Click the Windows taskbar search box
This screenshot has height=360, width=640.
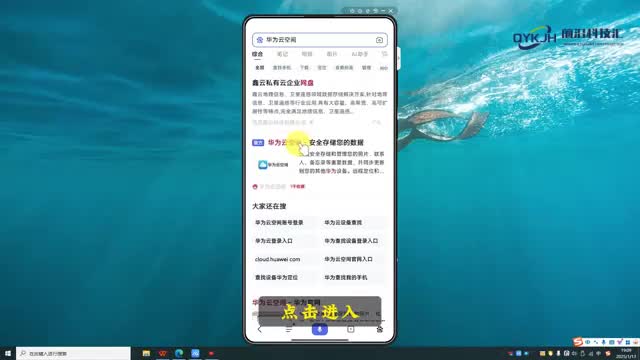[73, 353]
